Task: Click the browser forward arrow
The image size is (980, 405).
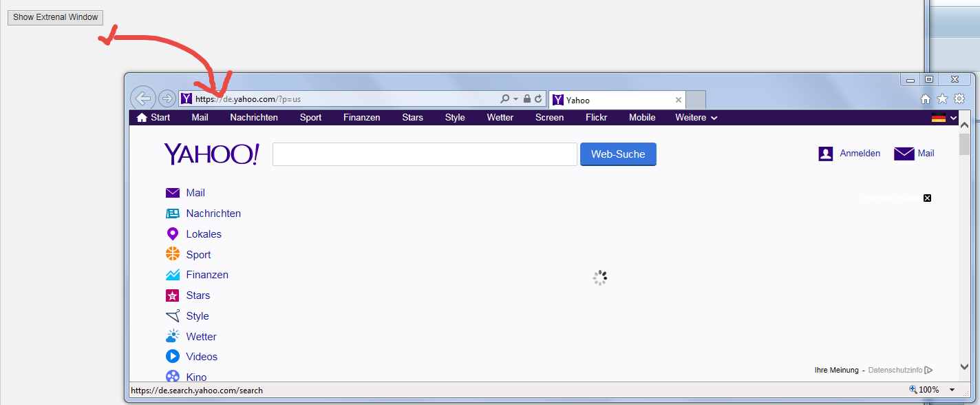Action: (x=167, y=98)
